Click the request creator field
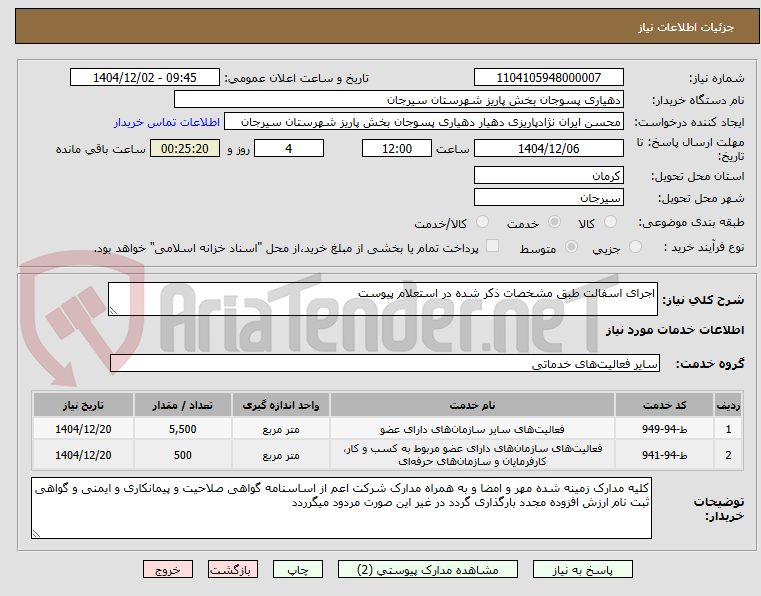The height and width of the screenshot is (596, 761). pyautogui.click(x=423, y=122)
